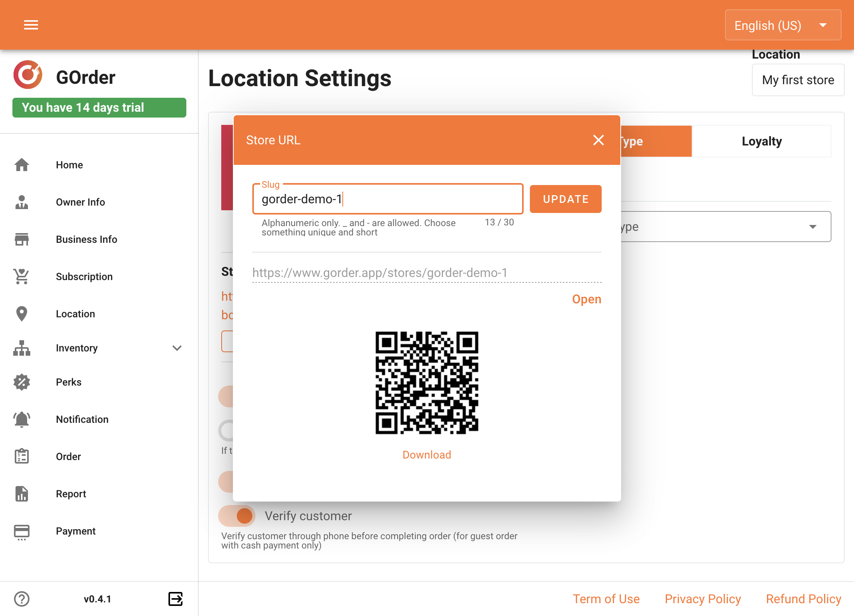Toggle the Verify customer switch
854x616 pixels.
(x=237, y=516)
